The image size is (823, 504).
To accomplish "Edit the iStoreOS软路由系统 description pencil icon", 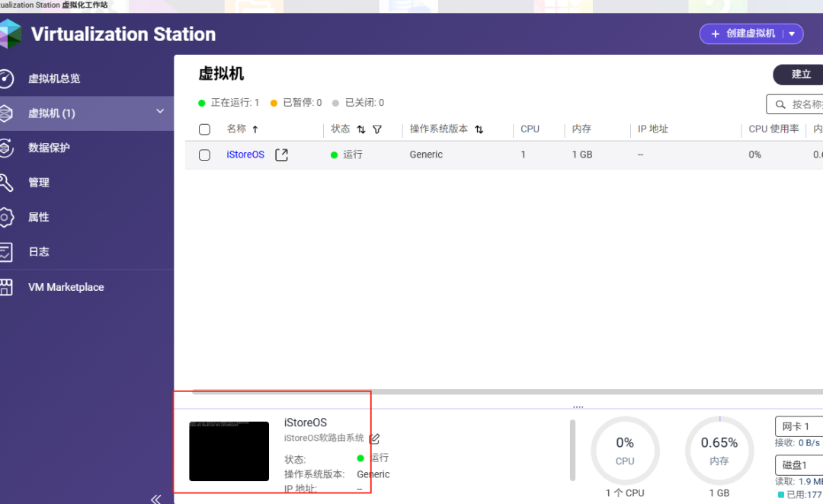I will click(x=374, y=439).
